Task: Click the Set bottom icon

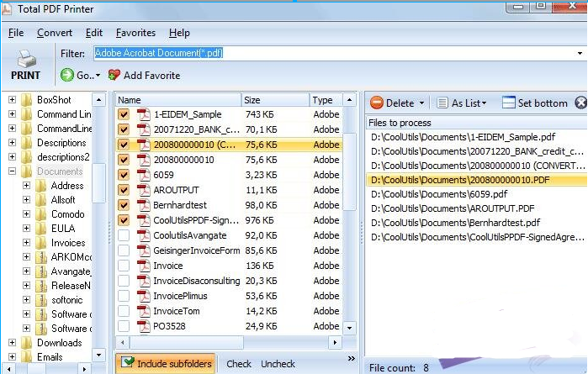Action: click(509, 103)
